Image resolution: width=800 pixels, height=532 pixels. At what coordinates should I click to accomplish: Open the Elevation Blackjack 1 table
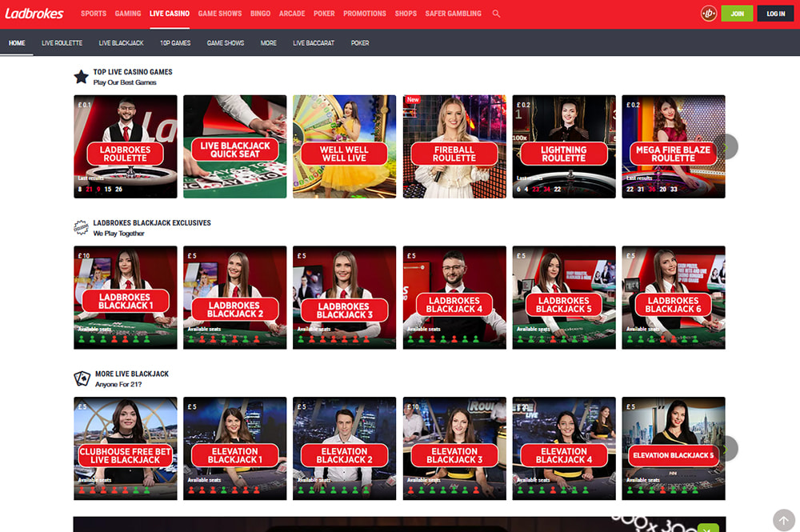click(x=234, y=448)
